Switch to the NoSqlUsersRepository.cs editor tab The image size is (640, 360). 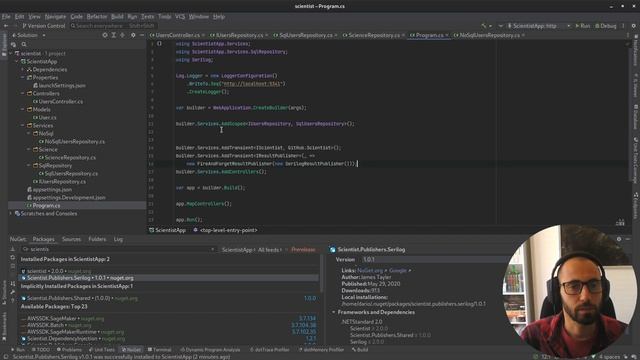pos(489,35)
